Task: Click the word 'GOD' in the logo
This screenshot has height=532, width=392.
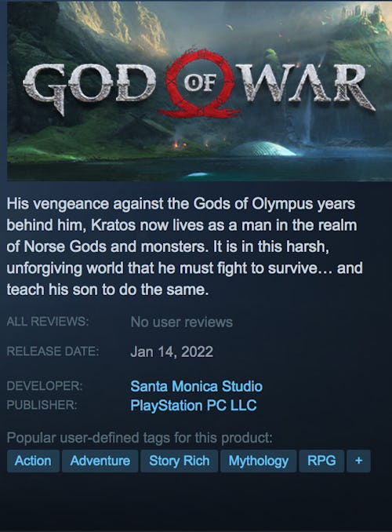Action: (x=89, y=87)
